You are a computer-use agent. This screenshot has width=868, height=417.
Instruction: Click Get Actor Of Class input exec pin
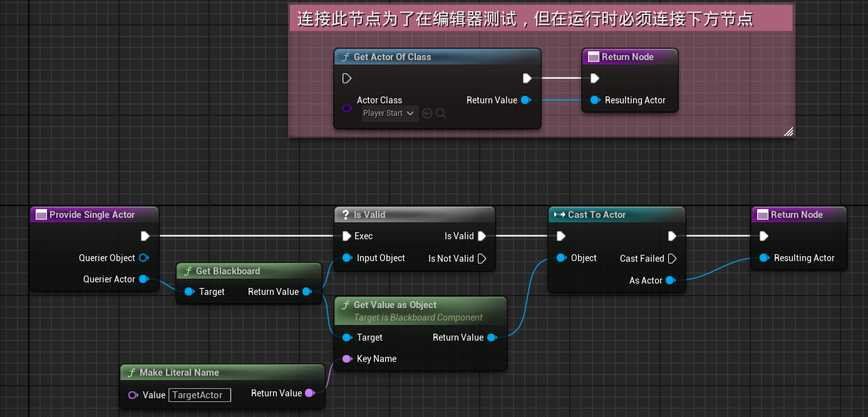pyautogui.click(x=347, y=78)
